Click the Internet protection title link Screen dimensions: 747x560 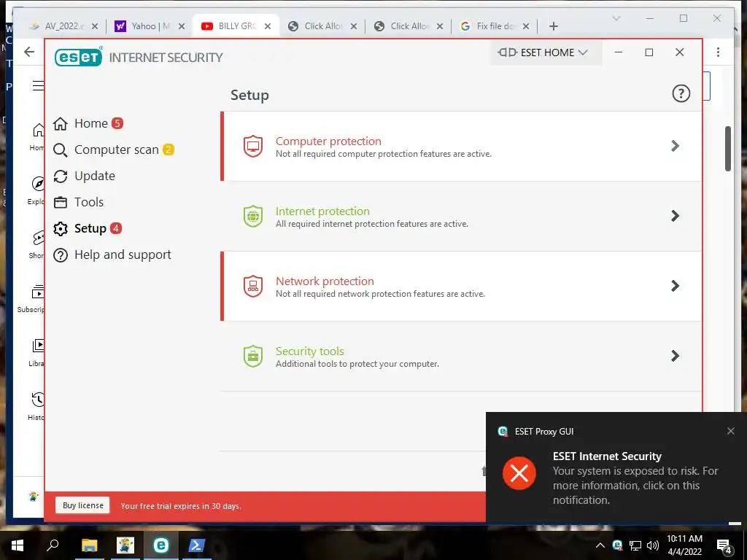click(322, 211)
